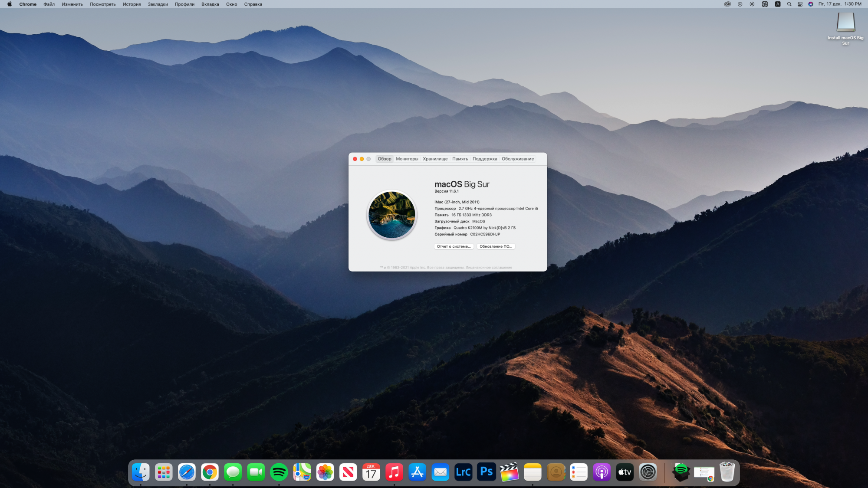This screenshot has height=488, width=868.
Task: Open Spotlight search magnifier icon
Action: [x=789, y=4]
